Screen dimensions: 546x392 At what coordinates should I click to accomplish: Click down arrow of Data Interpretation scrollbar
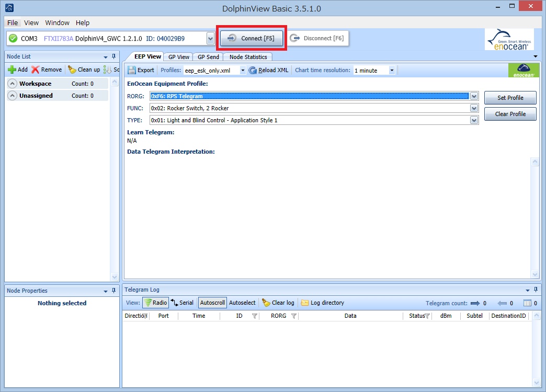(535, 274)
